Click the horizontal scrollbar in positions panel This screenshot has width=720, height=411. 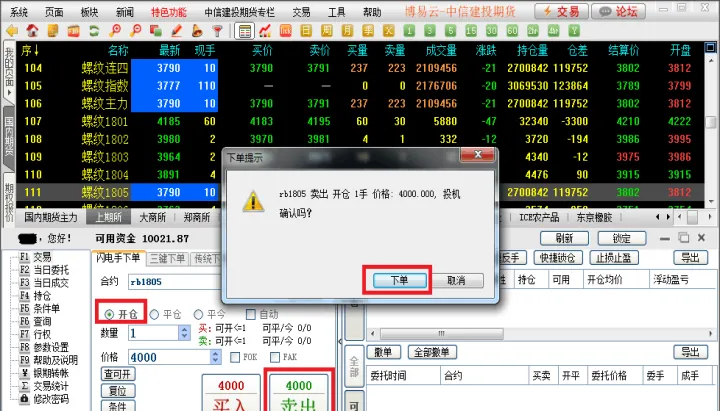tap(441, 333)
